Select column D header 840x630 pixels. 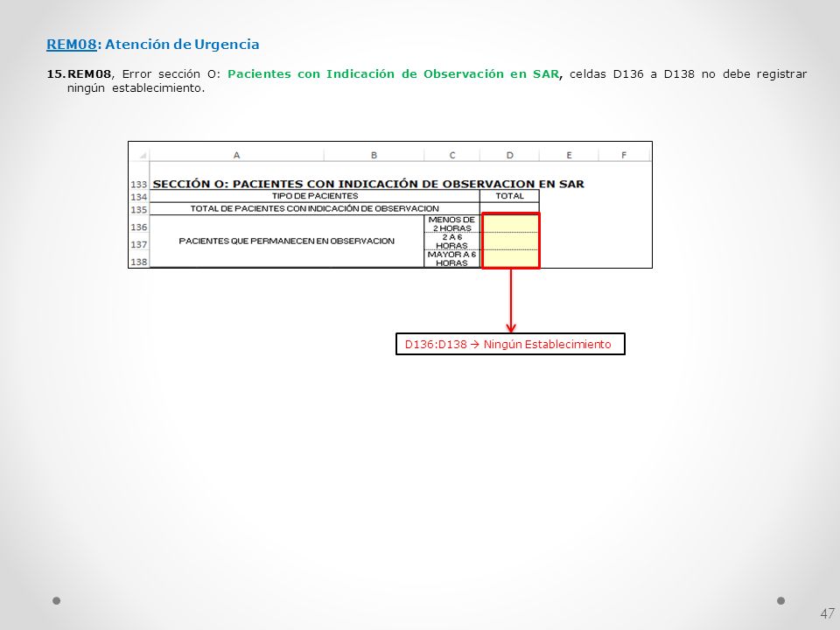point(509,156)
